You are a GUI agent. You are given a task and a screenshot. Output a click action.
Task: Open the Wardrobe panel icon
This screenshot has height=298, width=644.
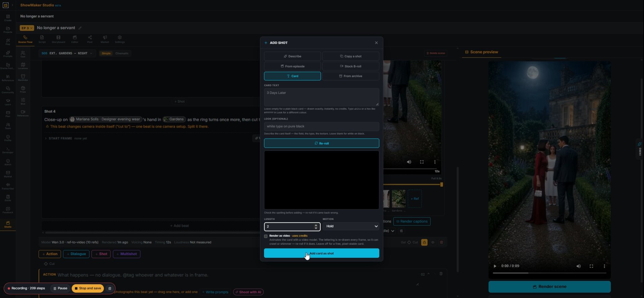pos(23,78)
